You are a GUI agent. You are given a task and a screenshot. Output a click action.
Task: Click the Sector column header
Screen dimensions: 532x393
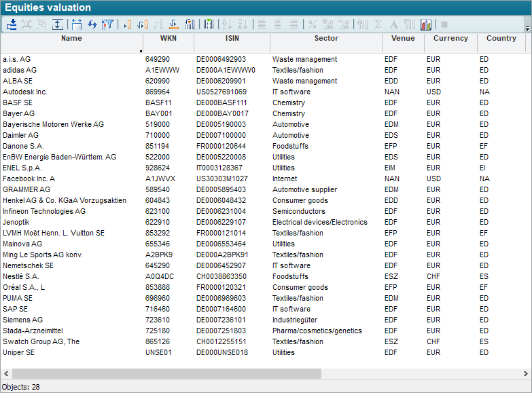tap(326, 39)
